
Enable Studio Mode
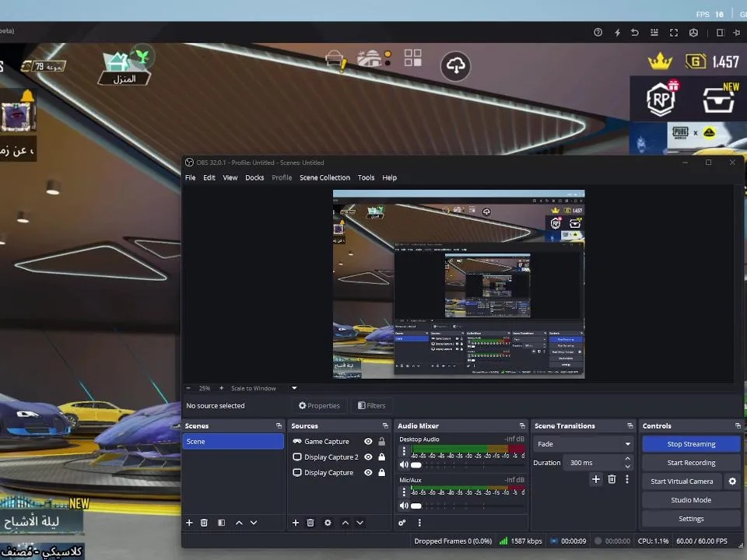coord(691,500)
